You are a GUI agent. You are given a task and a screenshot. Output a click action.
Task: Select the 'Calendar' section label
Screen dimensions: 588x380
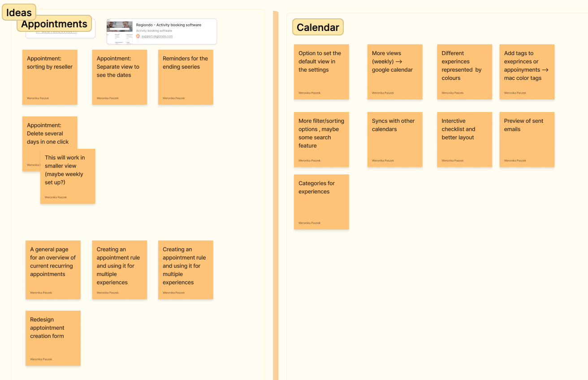(x=318, y=27)
